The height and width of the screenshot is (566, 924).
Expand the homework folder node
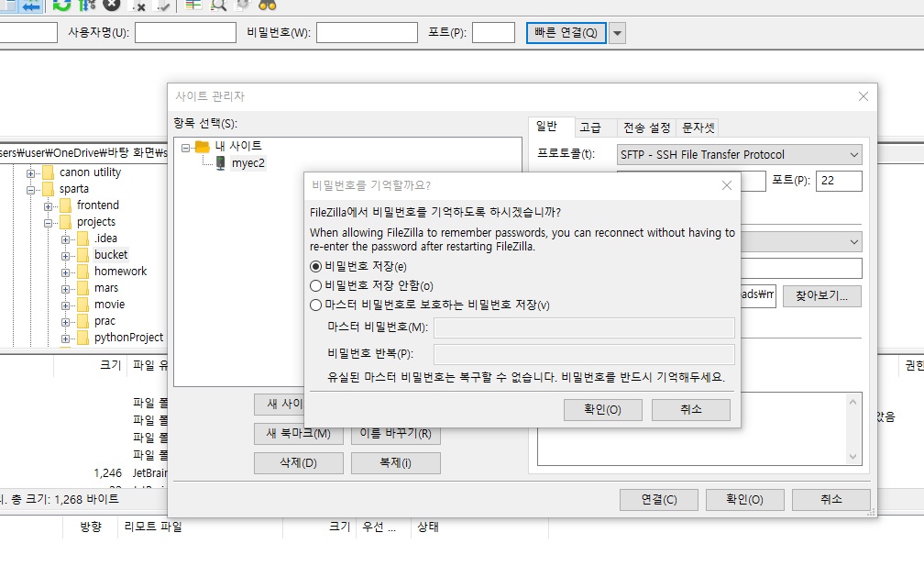coord(66,272)
